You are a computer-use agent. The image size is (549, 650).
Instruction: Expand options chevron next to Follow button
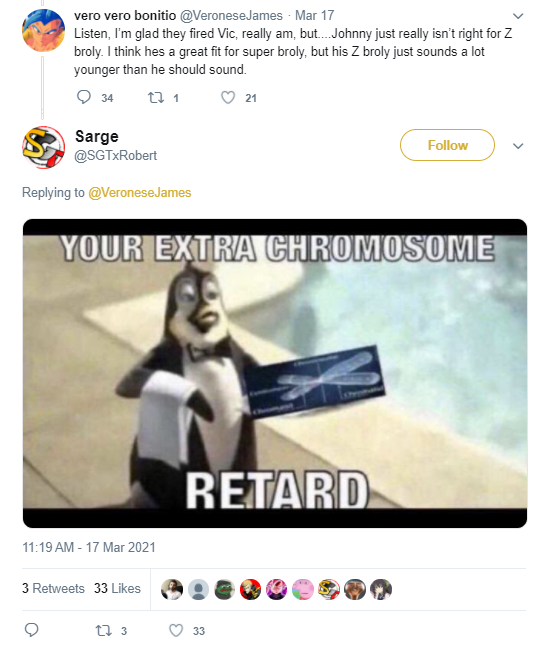tap(518, 146)
